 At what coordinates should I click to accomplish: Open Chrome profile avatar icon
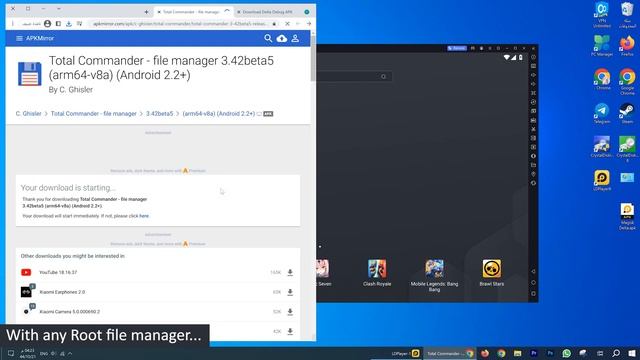(x=47, y=24)
